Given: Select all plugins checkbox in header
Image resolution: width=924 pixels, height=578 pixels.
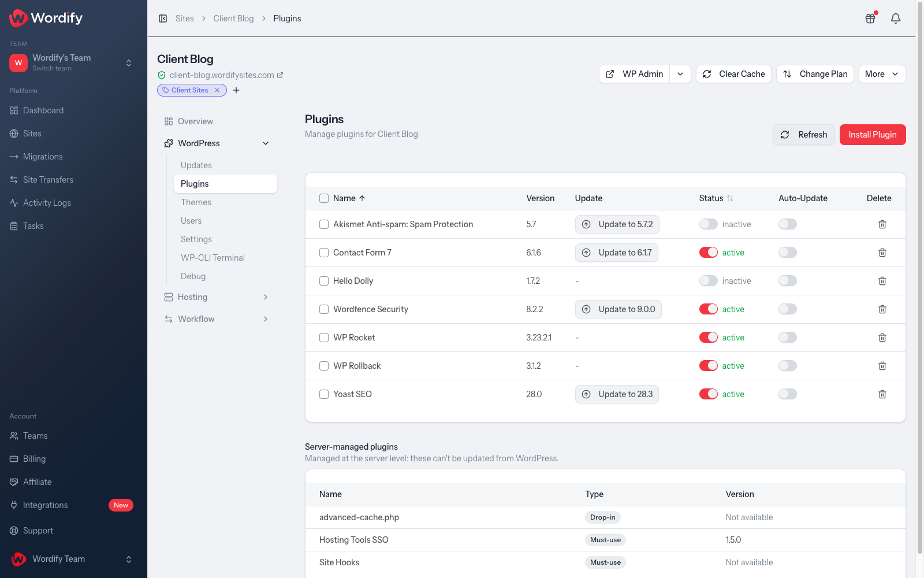Looking at the screenshot, I should (324, 198).
